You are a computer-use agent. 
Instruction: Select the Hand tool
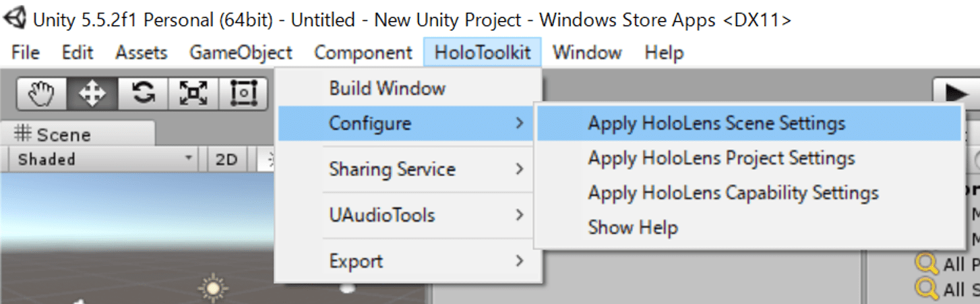pos(41,93)
